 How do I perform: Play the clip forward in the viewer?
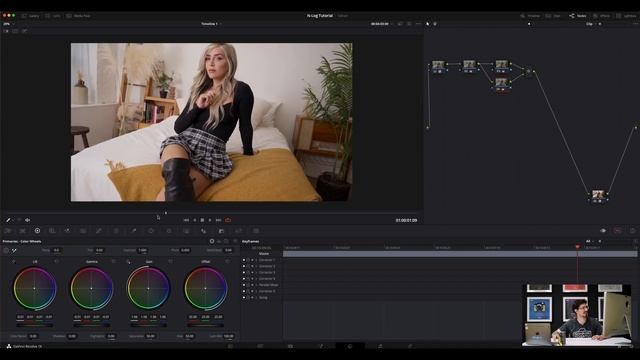(210, 220)
